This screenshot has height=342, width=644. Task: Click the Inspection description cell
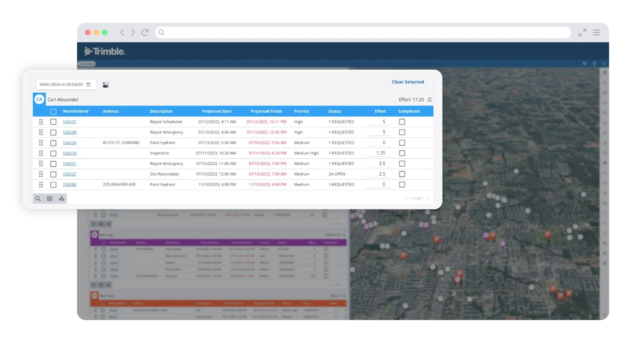[160, 153]
